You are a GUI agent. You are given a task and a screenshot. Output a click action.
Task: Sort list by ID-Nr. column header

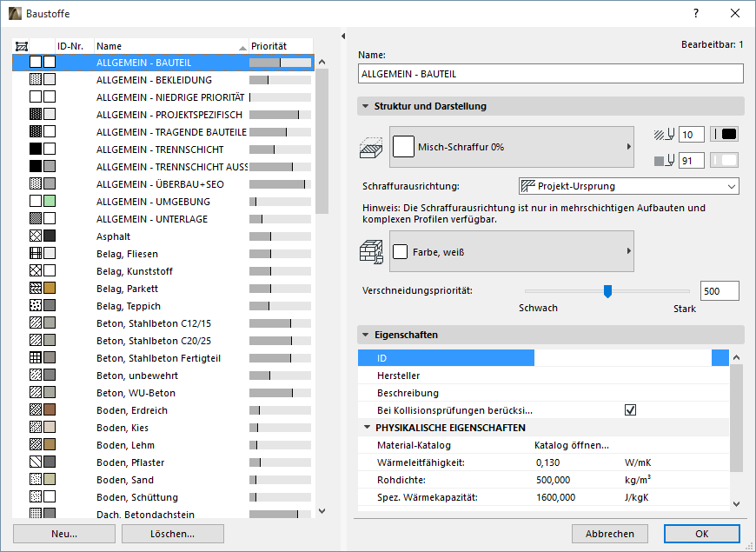75,46
